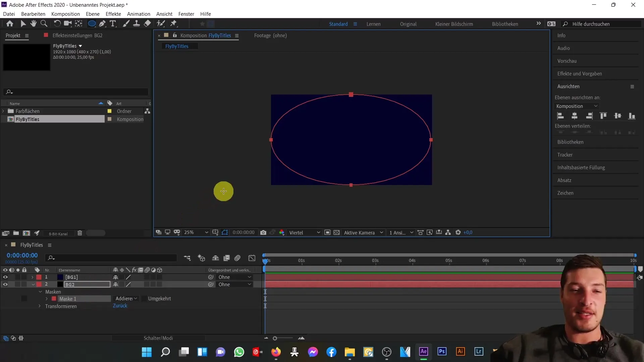
Task: Select the Puppet Pin tool
Action: (174, 23)
